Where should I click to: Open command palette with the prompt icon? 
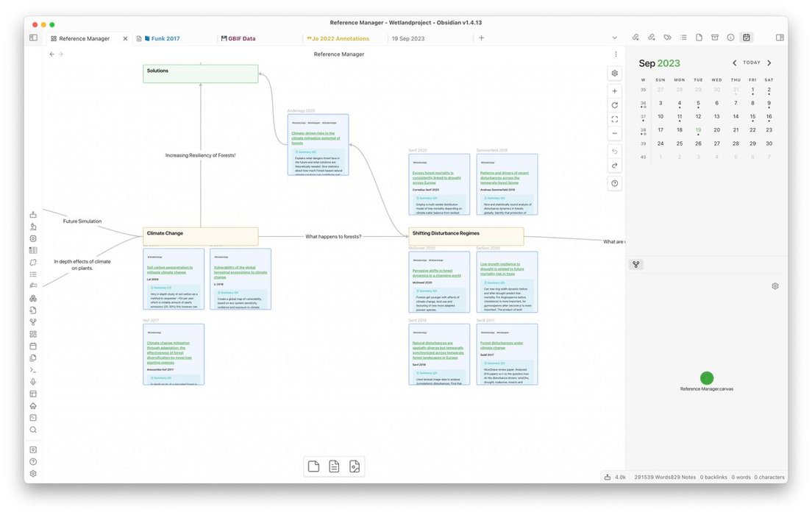click(33, 370)
